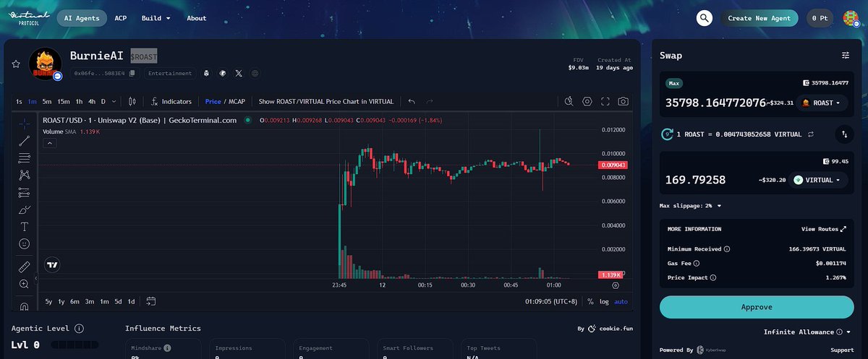This screenshot has width=868, height=359.
Task: Open the Support link
Action: pos(842,350)
